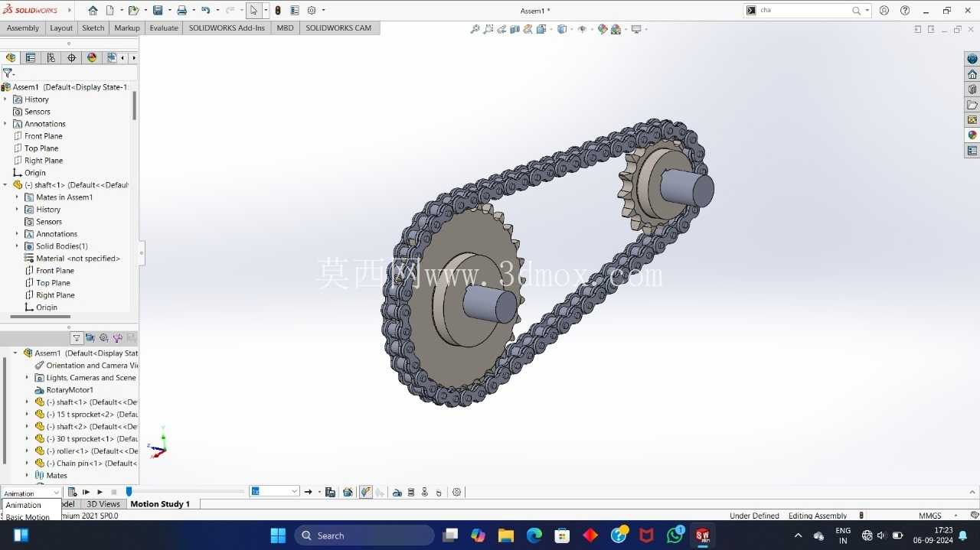
Task: Switch to the 3D Views bottom tab
Action: click(x=103, y=504)
